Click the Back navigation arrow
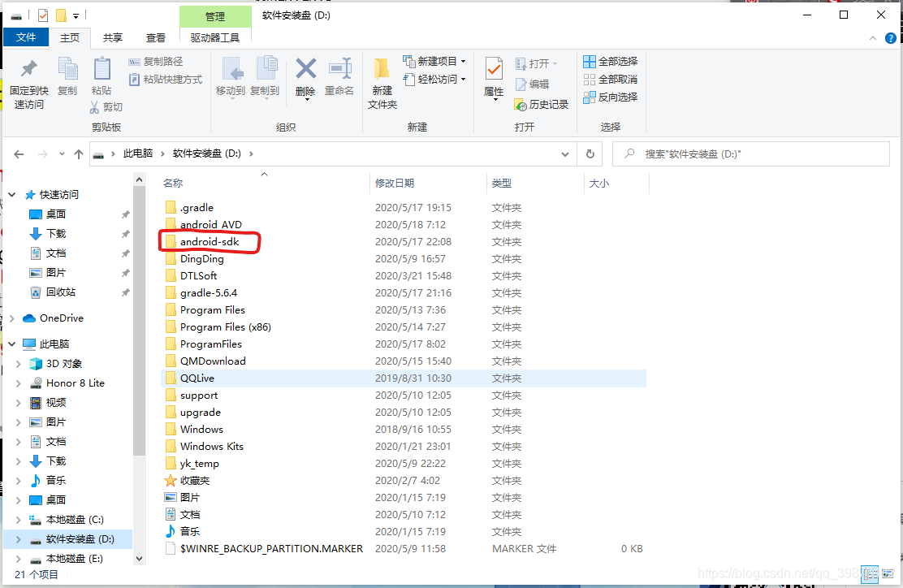903x588 pixels. tap(19, 154)
